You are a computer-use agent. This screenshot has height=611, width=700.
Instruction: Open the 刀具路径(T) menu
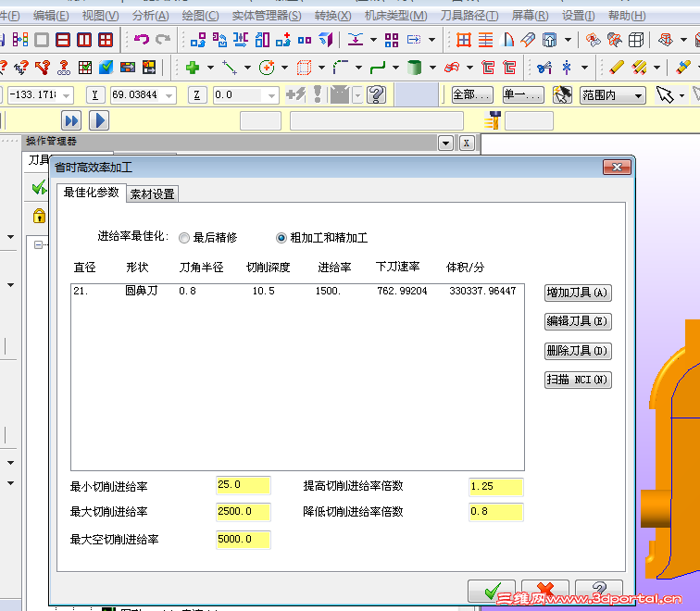tap(469, 16)
